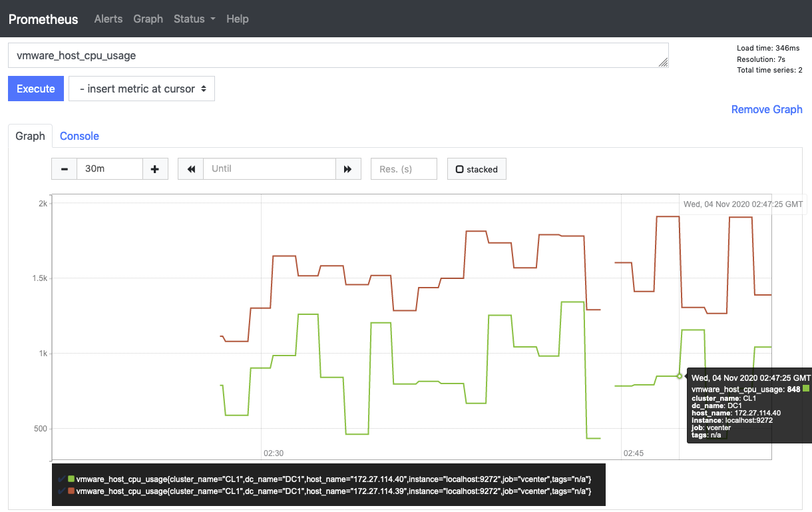Click the query box resize grip
Viewport: 812px width, 512px height.
663,62
